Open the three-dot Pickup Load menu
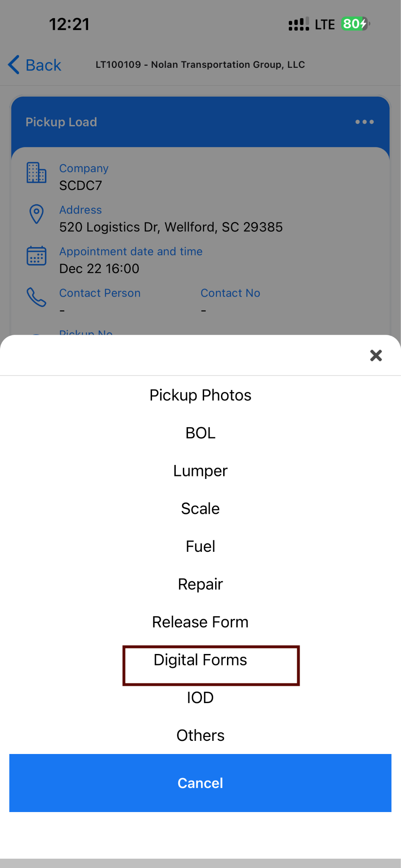Screen dimensions: 401x868 point(364,122)
